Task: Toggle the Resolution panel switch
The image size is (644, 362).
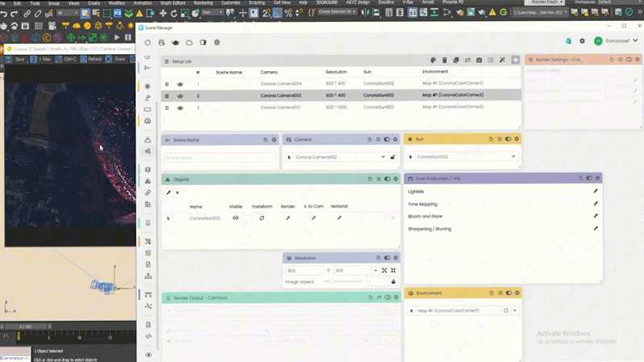Action: [x=387, y=258]
